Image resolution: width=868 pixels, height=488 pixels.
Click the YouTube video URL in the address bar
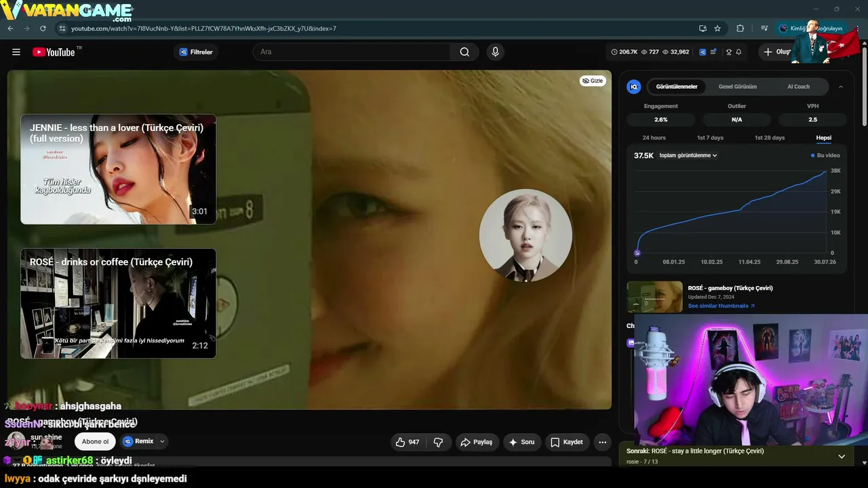coord(203,28)
